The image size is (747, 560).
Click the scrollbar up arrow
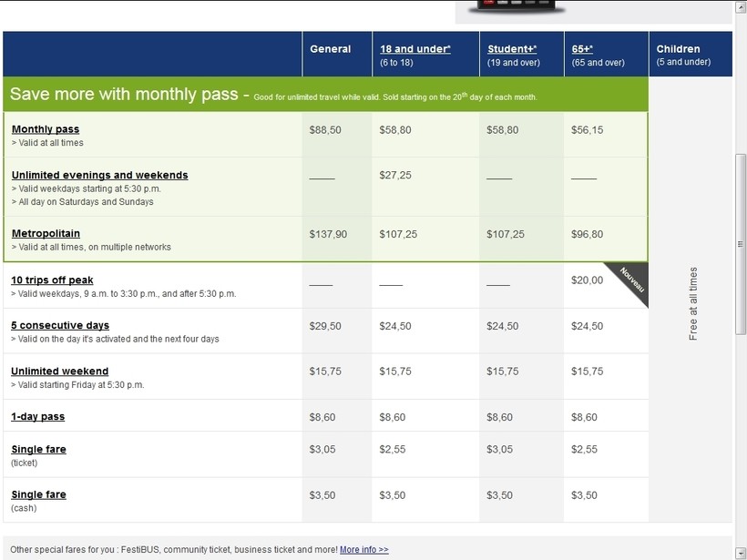740,6
